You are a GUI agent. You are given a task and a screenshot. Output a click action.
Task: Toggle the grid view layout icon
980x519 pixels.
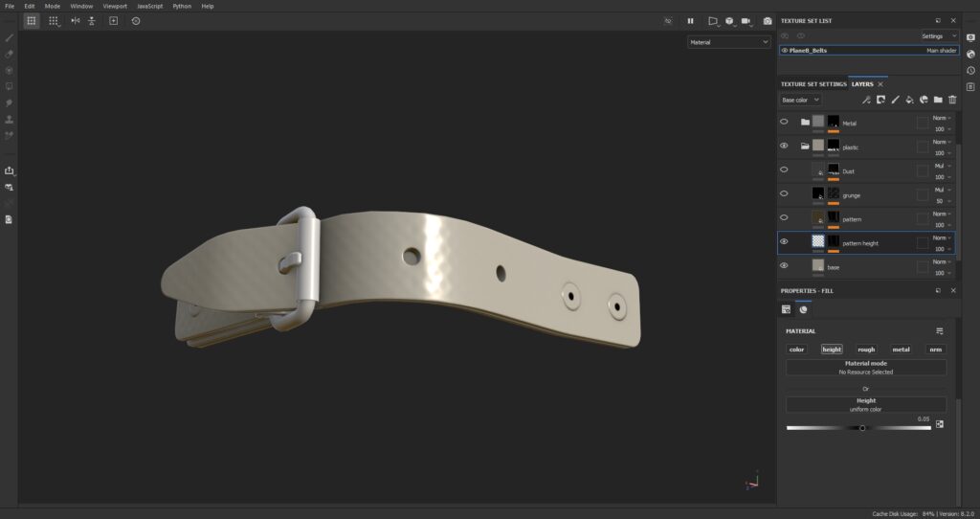[32, 21]
